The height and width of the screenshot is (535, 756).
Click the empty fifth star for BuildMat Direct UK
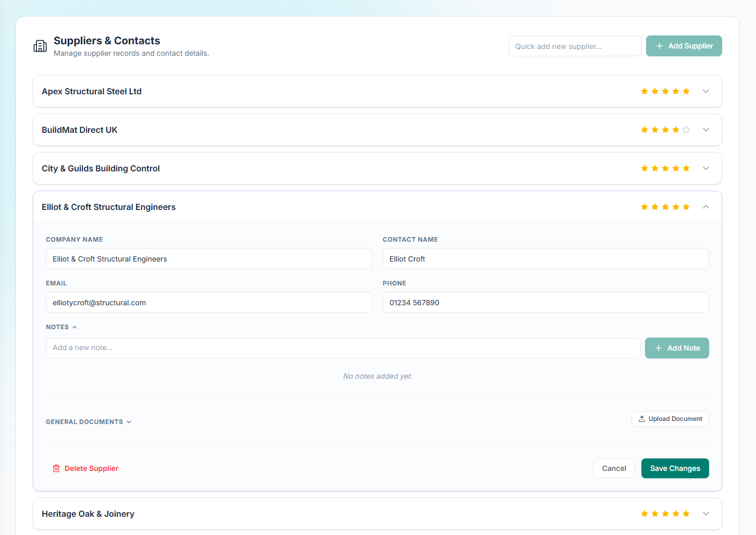click(686, 130)
